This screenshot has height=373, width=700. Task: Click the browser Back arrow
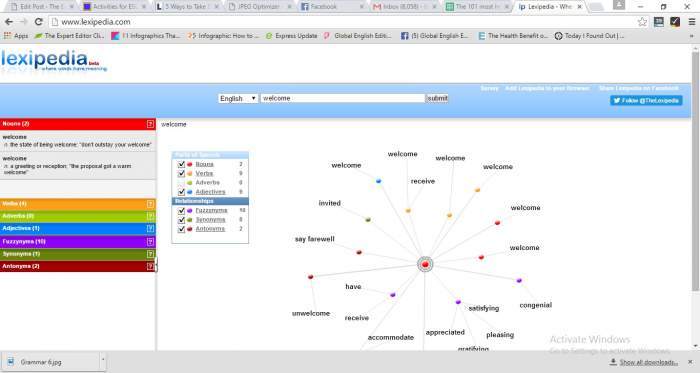8,22
